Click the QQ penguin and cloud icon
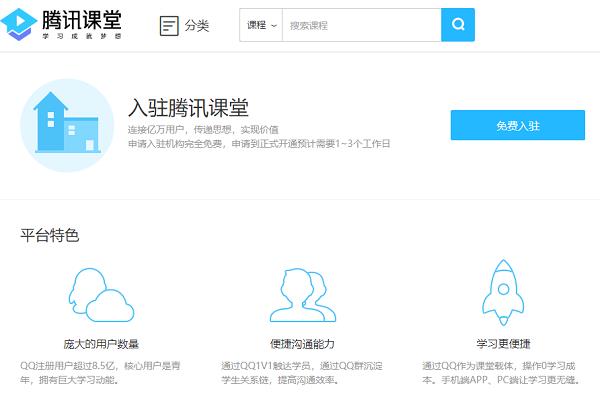The width and height of the screenshot is (600, 398). [x=101, y=295]
